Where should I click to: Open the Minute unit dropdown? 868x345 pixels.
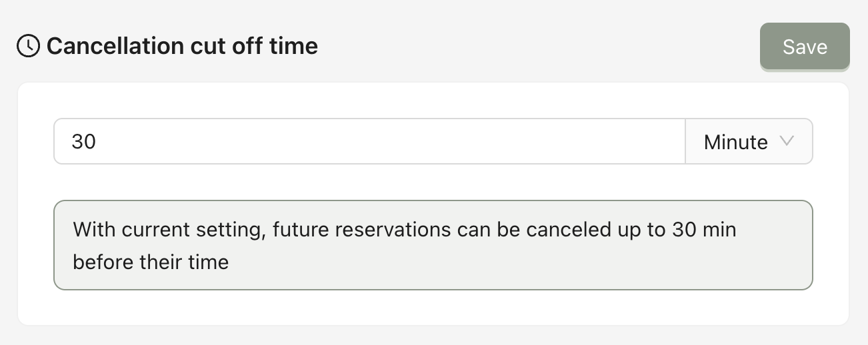pos(749,141)
